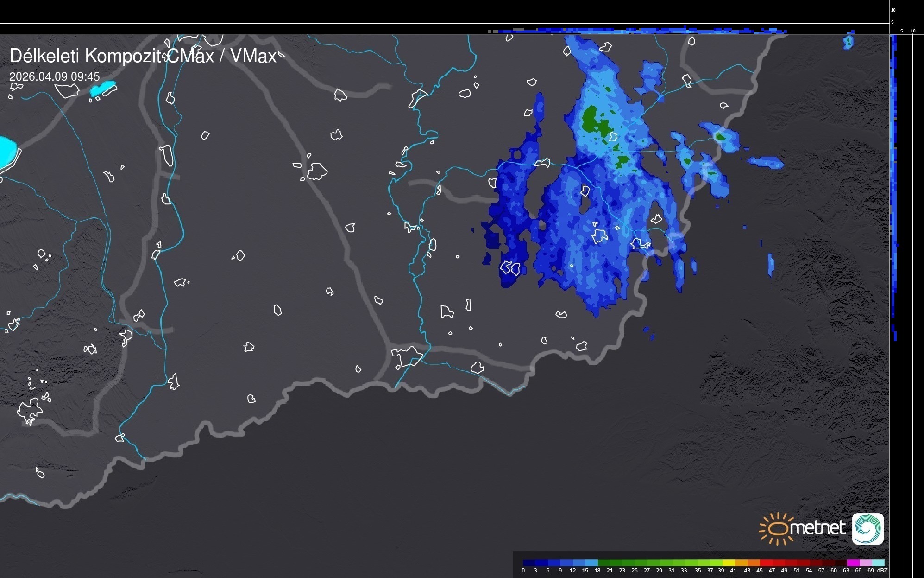This screenshot has height=578, width=924.
Task: Select the orange 43 dBZ legend swatch
Action: click(754, 563)
